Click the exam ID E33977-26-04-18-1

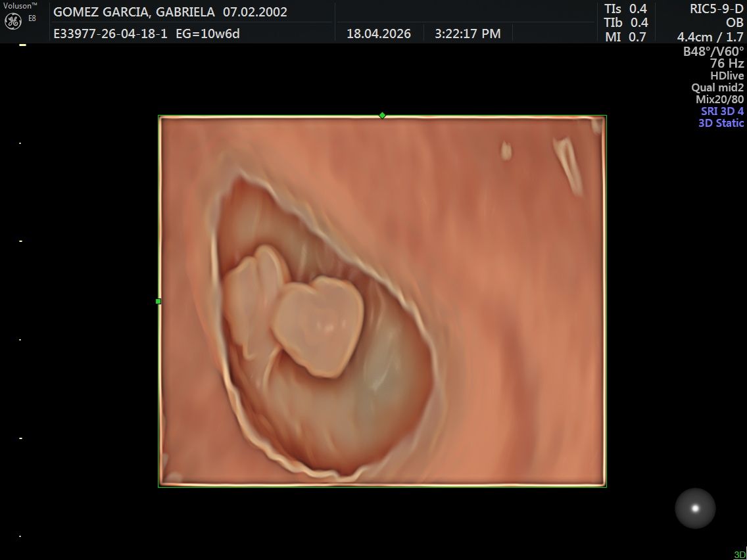tap(110, 34)
